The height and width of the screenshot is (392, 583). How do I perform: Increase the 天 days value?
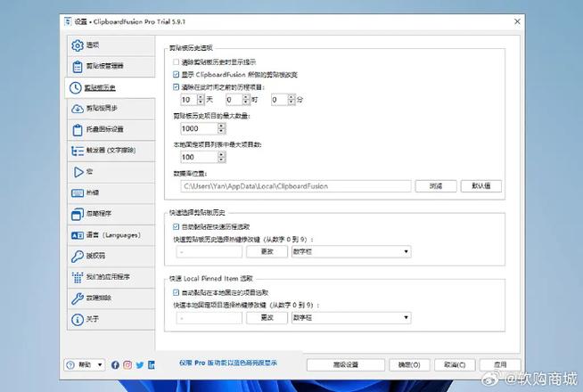pyautogui.click(x=201, y=97)
